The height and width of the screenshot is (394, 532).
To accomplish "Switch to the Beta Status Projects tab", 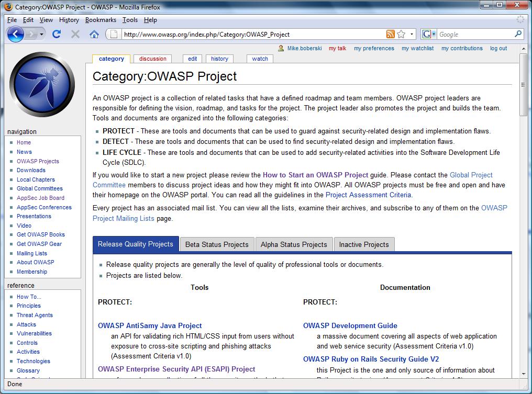I will coord(217,244).
